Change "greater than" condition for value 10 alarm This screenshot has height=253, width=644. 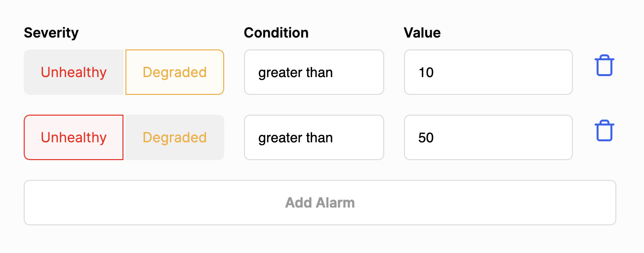314,72
